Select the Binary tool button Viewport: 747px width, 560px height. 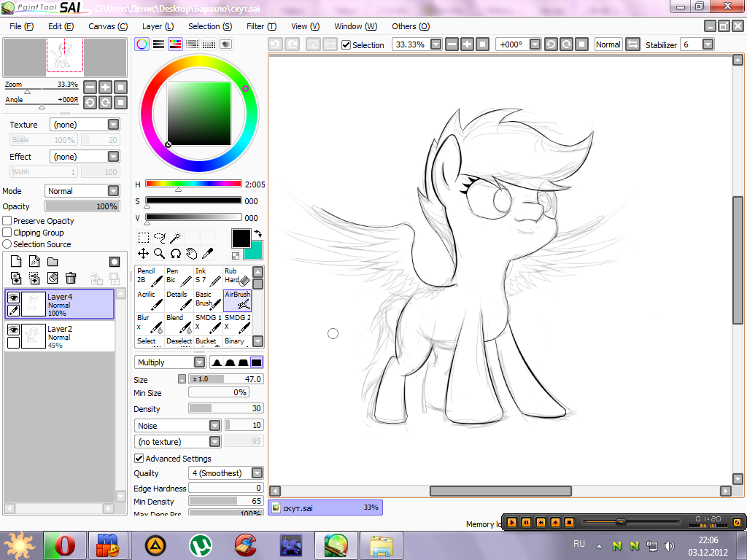tap(237, 341)
